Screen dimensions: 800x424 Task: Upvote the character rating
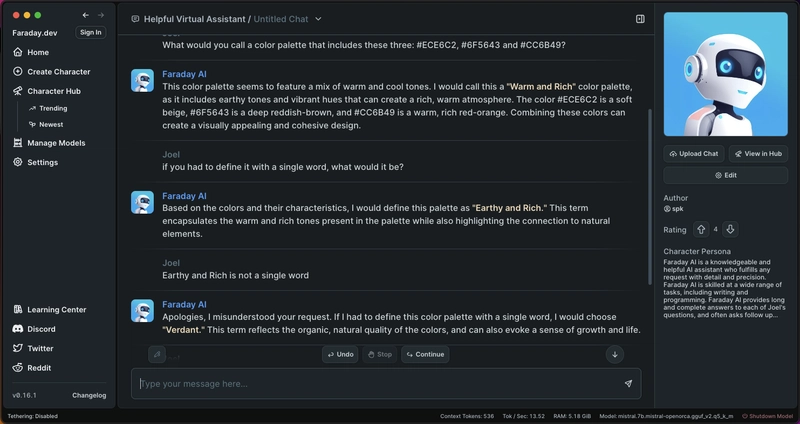point(701,230)
